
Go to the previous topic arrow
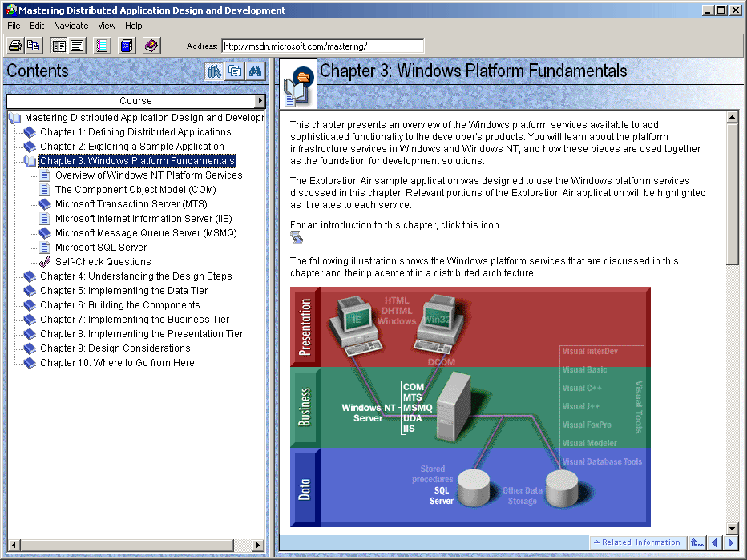pyautogui.click(x=713, y=542)
